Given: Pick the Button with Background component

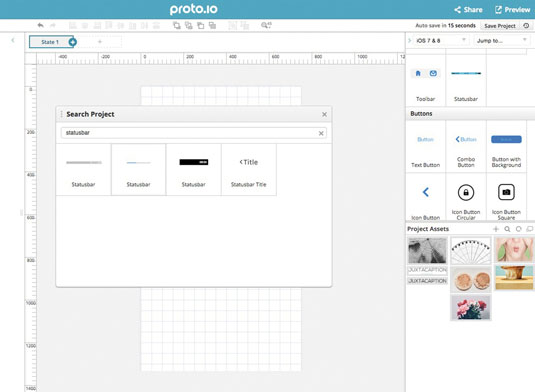Looking at the screenshot, I should point(506,147).
